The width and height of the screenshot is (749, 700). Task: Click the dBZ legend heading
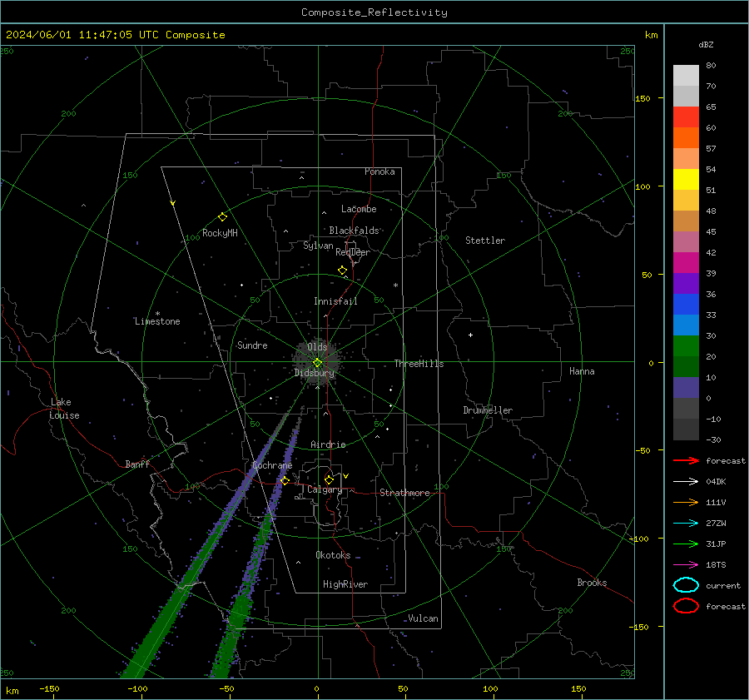click(x=706, y=44)
